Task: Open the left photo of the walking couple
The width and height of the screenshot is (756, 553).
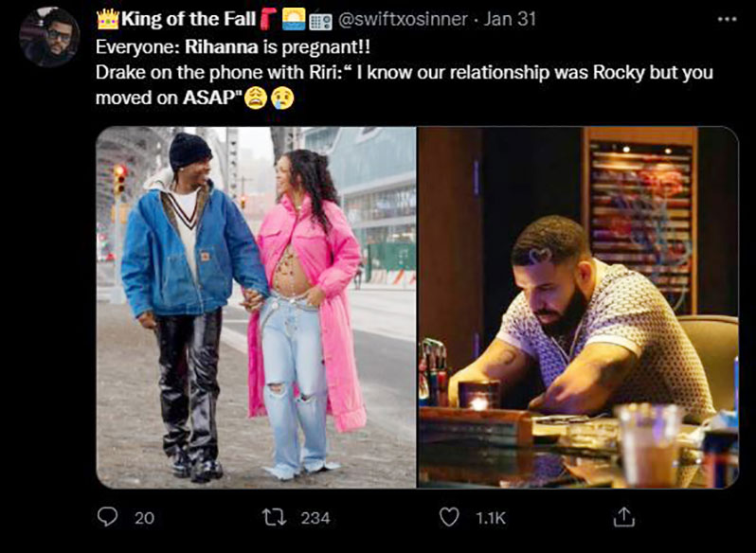Action: click(256, 308)
